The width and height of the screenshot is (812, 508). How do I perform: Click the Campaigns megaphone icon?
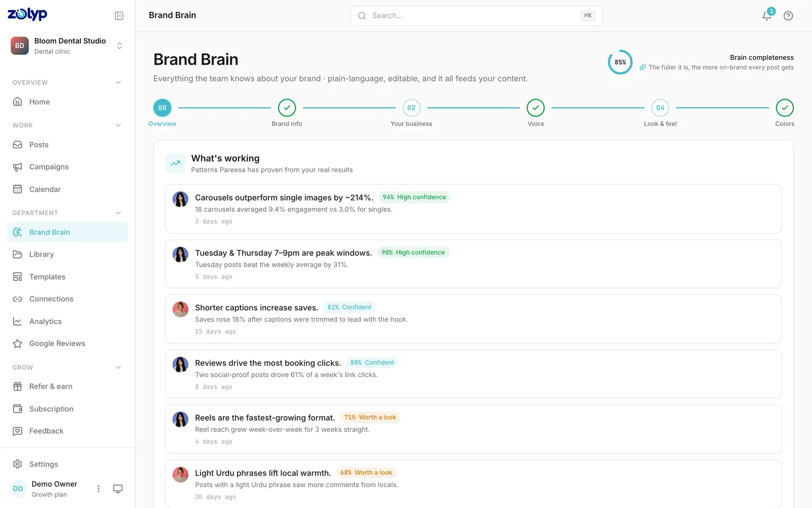18,167
